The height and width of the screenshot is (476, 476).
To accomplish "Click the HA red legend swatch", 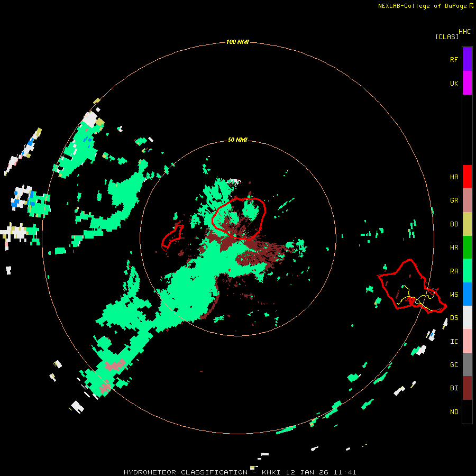I will (467, 177).
